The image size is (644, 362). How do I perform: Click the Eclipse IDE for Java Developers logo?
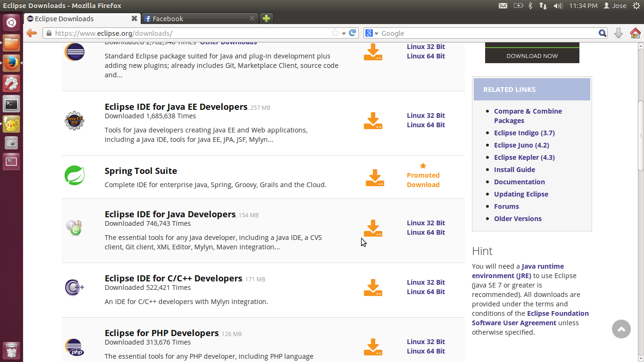pyautogui.click(x=74, y=228)
